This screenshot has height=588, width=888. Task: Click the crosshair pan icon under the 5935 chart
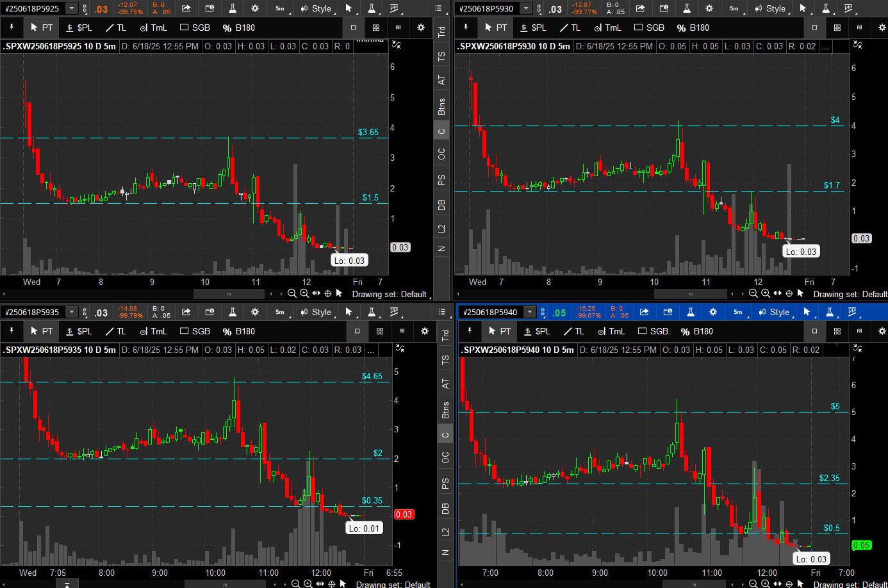coord(331,584)
